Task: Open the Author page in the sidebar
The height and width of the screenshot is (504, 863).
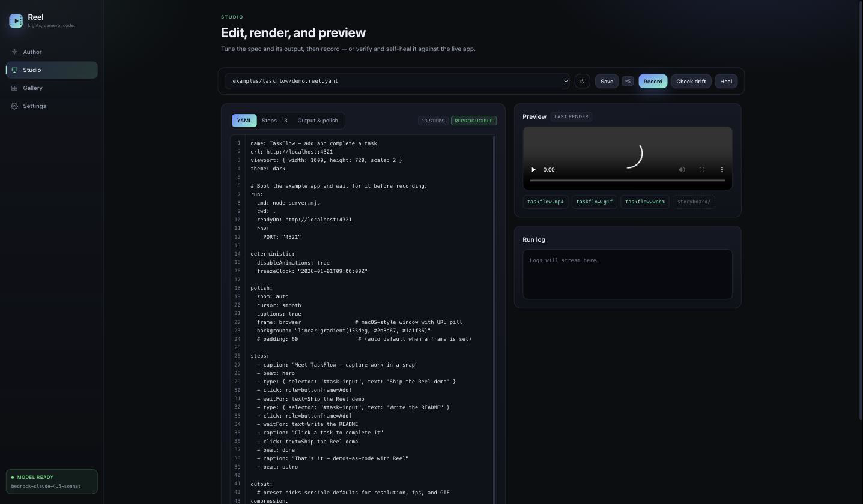Action: (x=52, y=52)
